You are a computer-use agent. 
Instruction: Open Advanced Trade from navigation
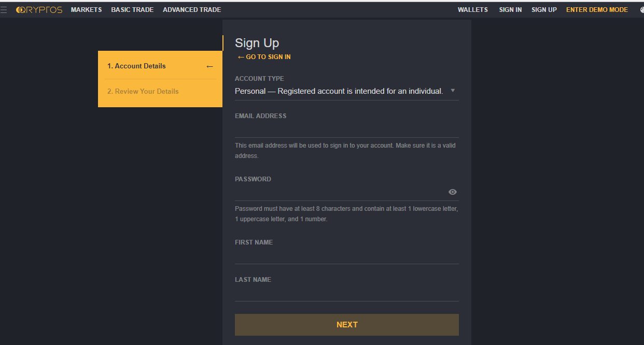[x=192, y=10]
